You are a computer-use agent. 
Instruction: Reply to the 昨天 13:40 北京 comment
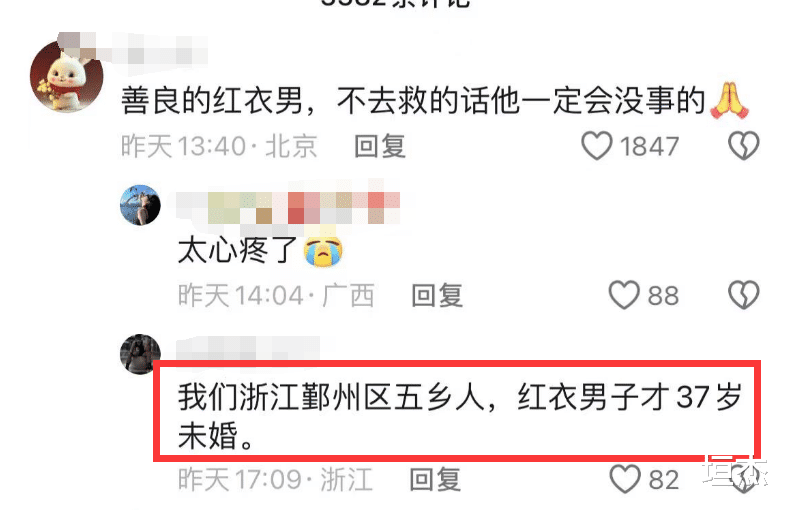point(380,146)
